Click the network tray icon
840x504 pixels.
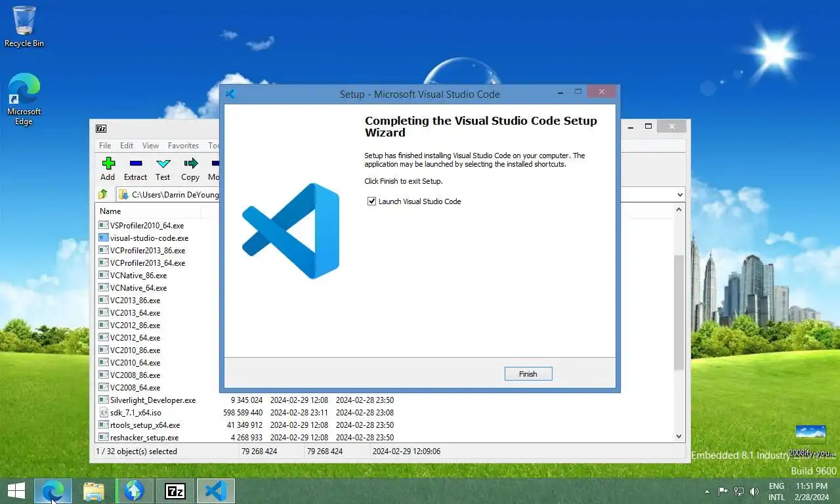tap(738, 491)
